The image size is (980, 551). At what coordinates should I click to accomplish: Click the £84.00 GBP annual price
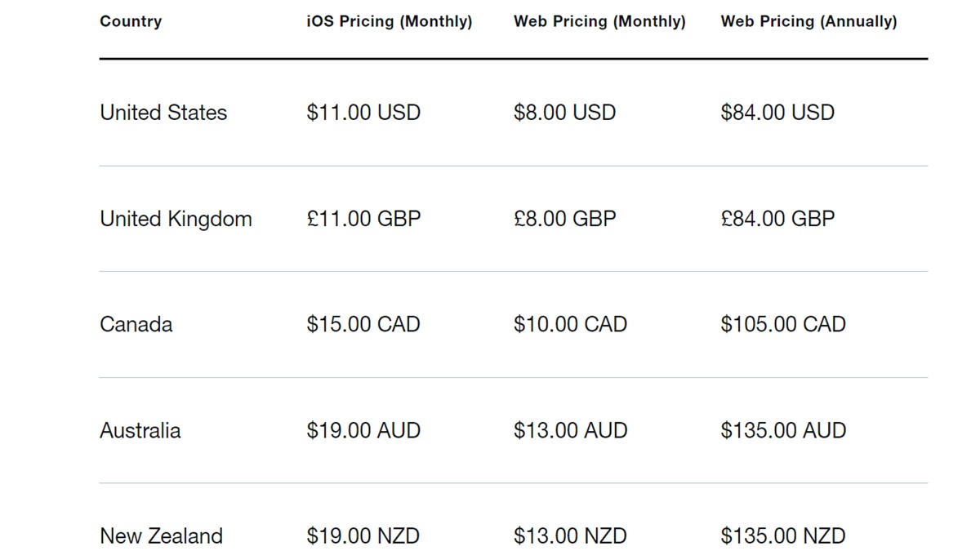tap(777, 219)
